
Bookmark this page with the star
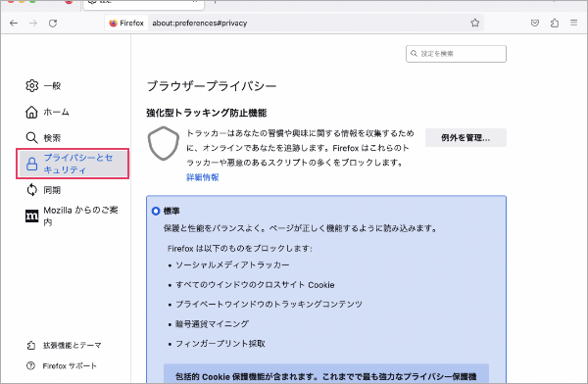pyautogui.click(x=474, y=23)
